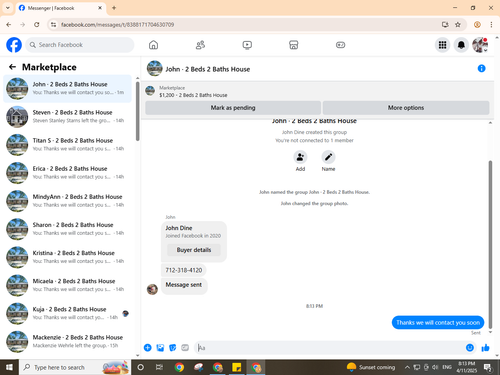Open the yellow sticky notes taskbar app
Screen dimensions: 500x375
tap(237, 367)
